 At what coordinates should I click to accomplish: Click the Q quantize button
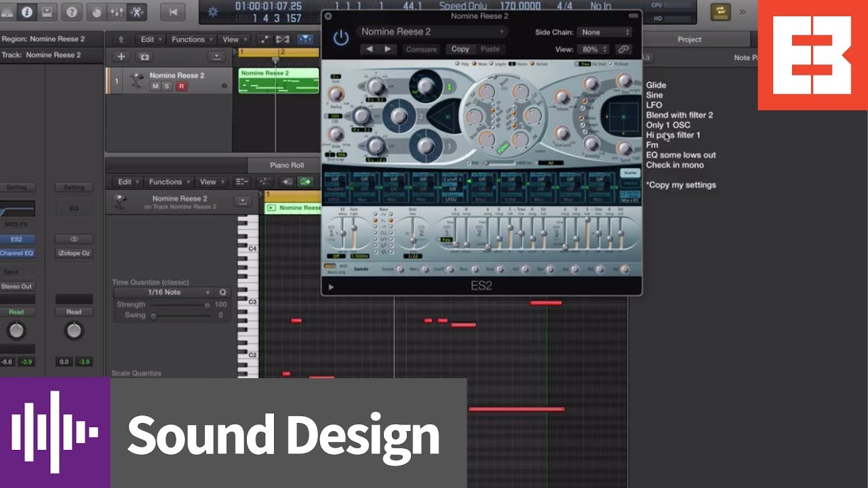pyautogui.click(x=222, y=292)
